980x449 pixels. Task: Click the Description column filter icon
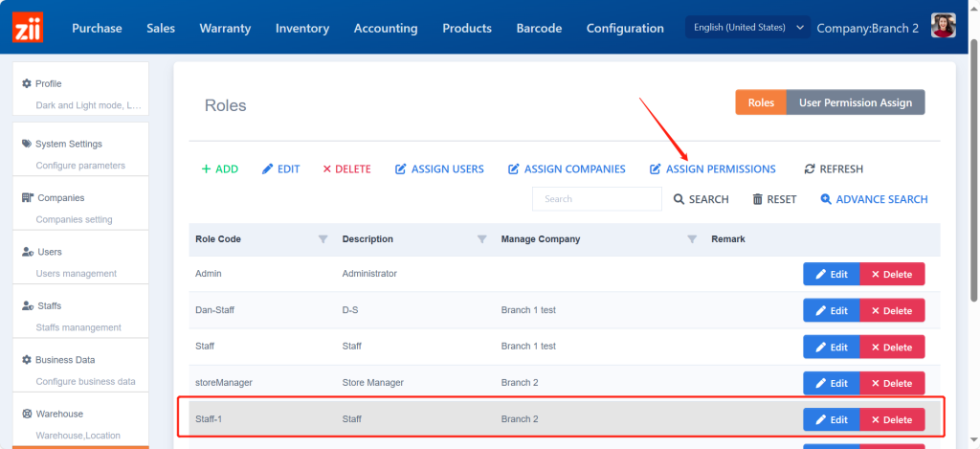point(481,239)
